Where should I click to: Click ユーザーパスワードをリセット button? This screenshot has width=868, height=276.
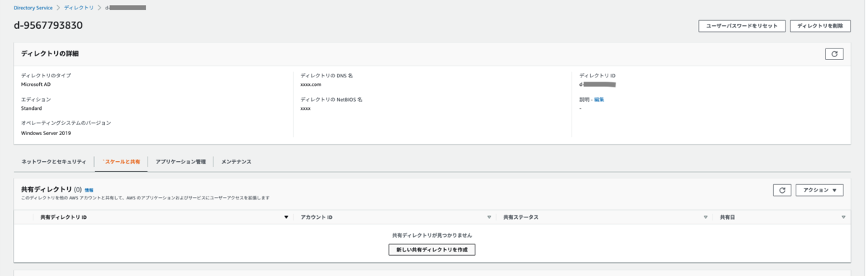pos(741,26)
